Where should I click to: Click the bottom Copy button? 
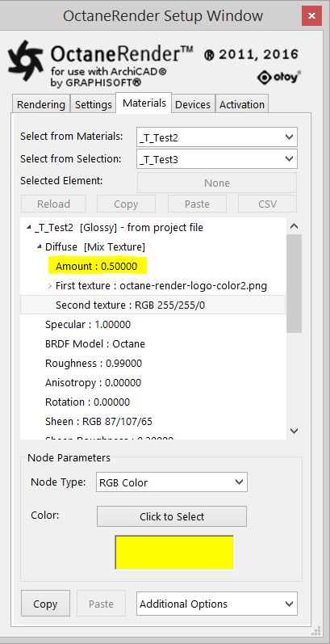[x=45, y=604]
